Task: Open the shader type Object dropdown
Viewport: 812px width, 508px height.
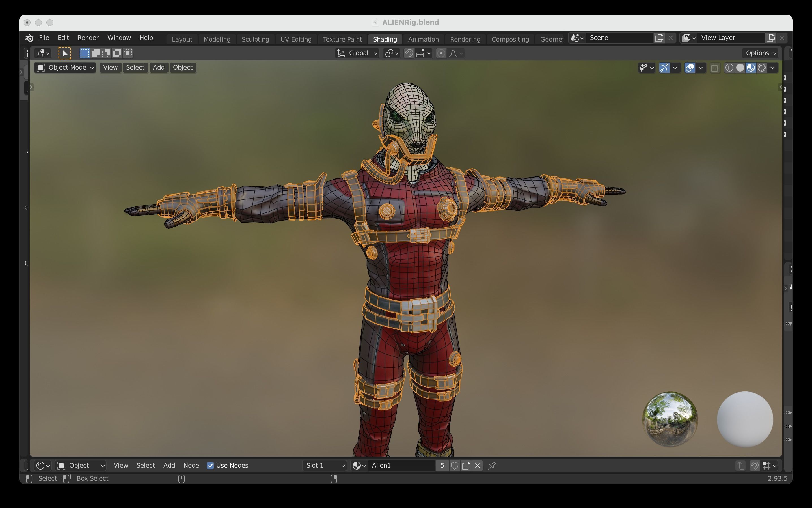Action: click(81, 465)
